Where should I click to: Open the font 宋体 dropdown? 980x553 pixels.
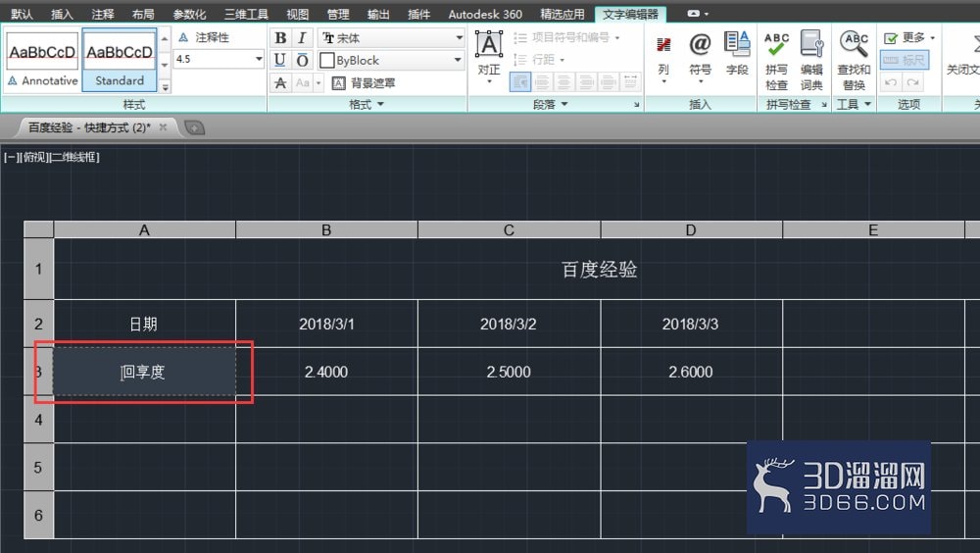pos(460,38)
